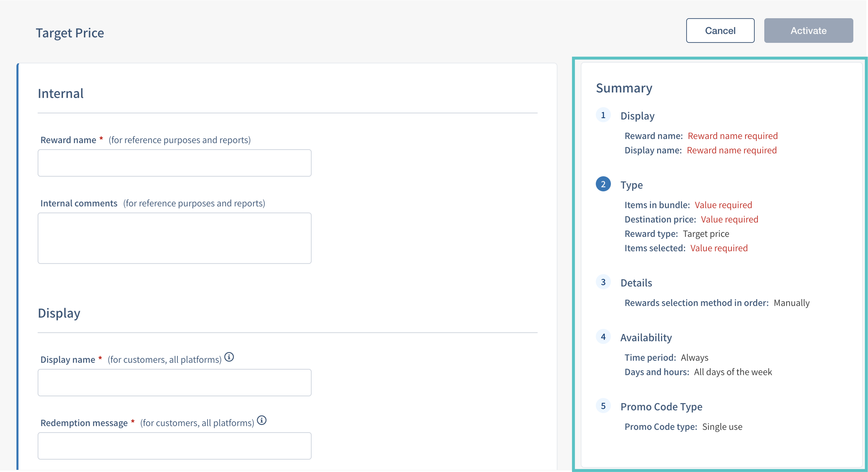The height and width of the screenshot is (472, 868).
Task: Click step 3 circle in Summary
Action: [x=603, y=282]
